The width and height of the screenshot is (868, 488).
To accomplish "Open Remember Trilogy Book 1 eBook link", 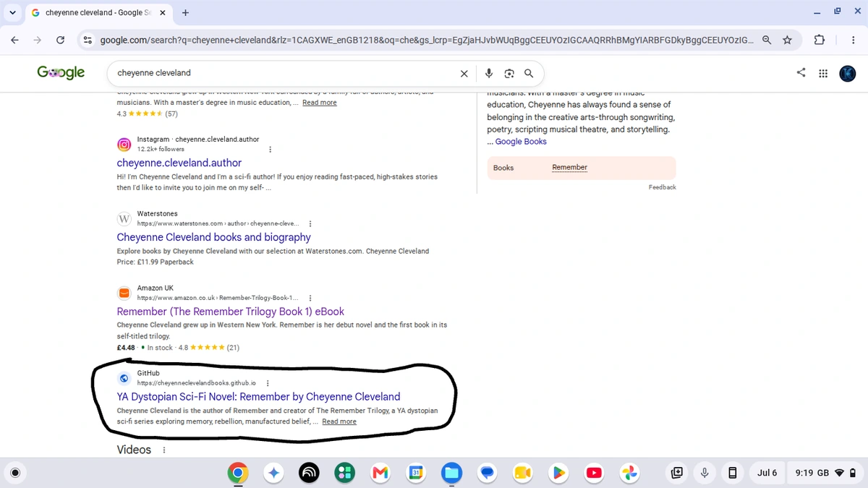I will [x=231, y=312].
